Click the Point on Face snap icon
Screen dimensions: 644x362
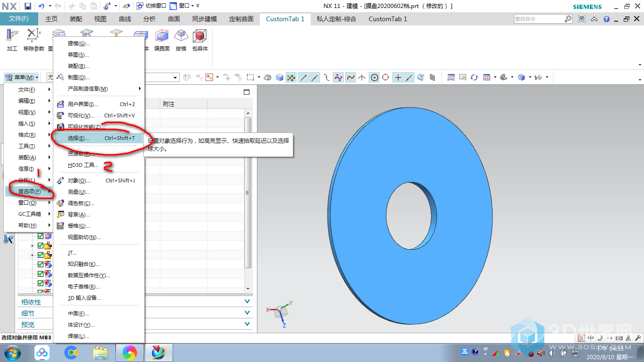421,77
